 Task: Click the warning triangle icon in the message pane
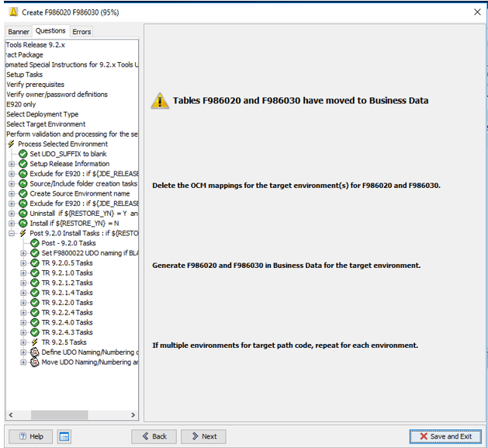point(160,101)
